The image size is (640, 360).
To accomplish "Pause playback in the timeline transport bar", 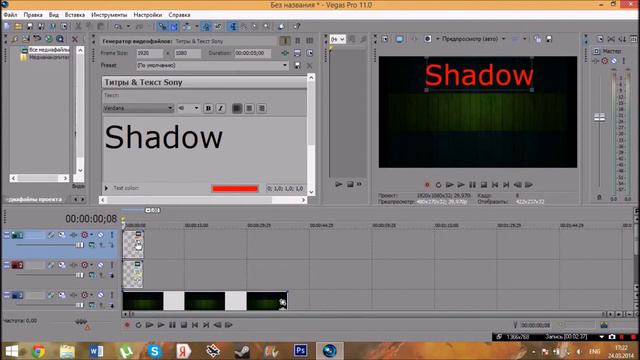I will [172, 325].
